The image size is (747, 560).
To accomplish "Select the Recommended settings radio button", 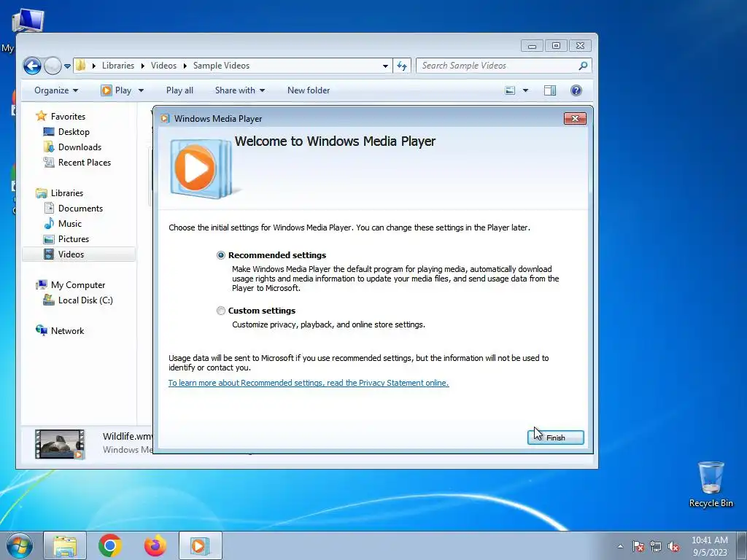I will click(x=220, y=255).
